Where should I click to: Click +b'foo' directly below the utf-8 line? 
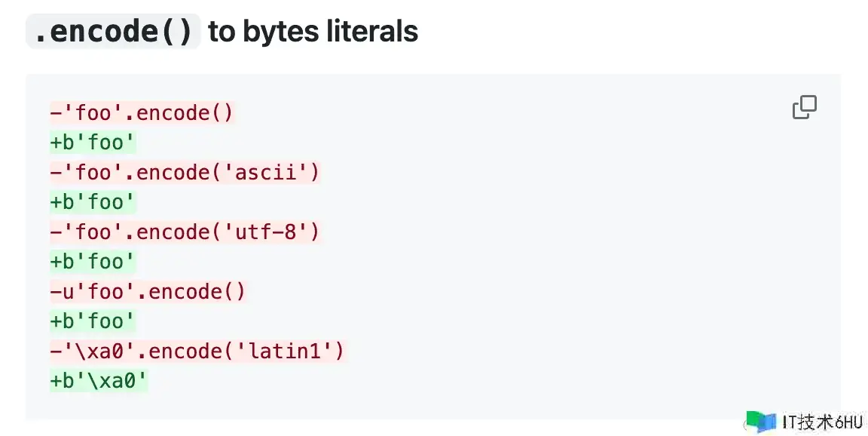tap(93, 262)
